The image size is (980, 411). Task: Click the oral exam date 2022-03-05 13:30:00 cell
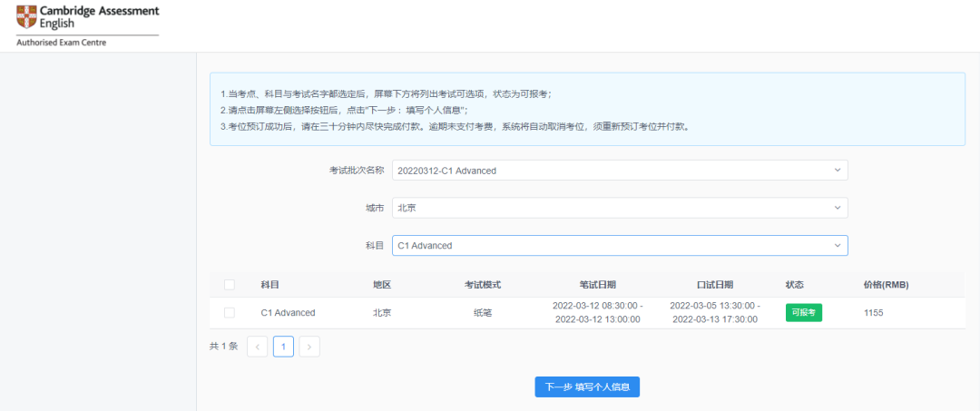pos(715,312)
